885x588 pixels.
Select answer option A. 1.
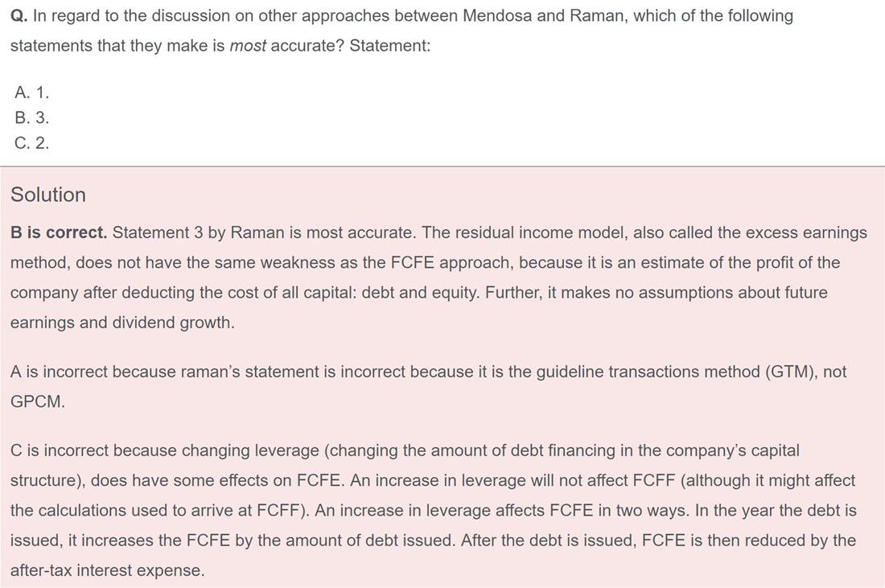[32, 92]
